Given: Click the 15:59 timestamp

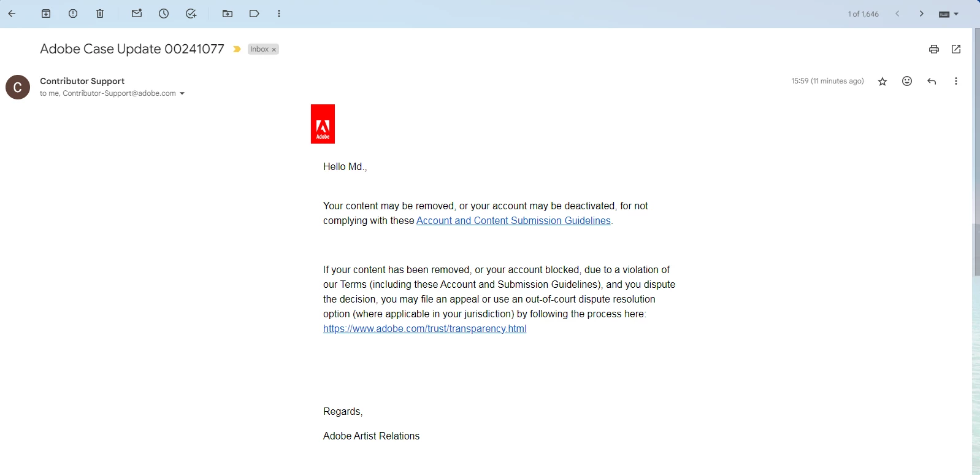Looking at the screenshot, I should [827, 81].
